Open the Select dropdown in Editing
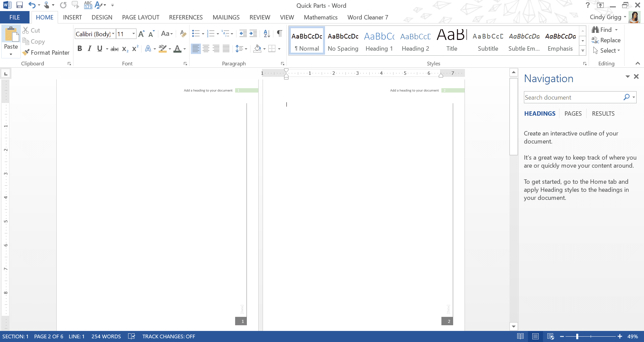Image resolution: width=644 pixels, height=342 pixels. tap(606, 51)
